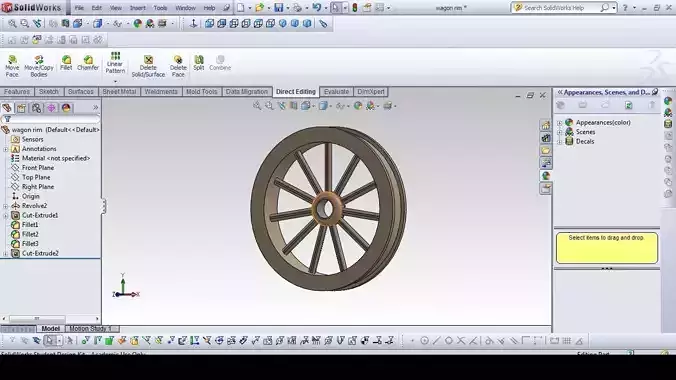Open the Linear Pattern dropdown arrow
This screenshot has width=676, height=380.
tap(115, 81)
